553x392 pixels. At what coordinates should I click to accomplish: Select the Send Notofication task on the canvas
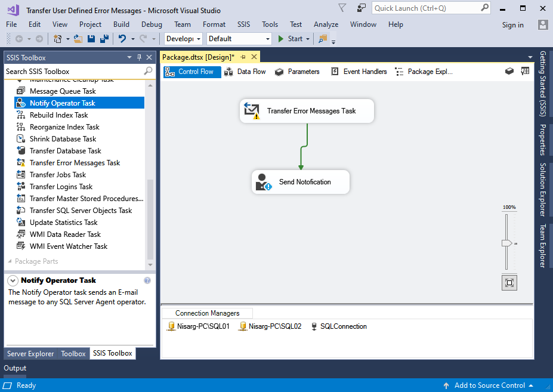301,182
